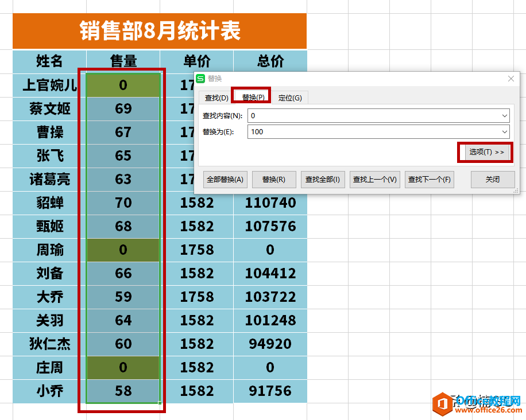Select the name cell 关羽
Screen dimensions: 526x420
pyautogui.click(x=49, y=320)
